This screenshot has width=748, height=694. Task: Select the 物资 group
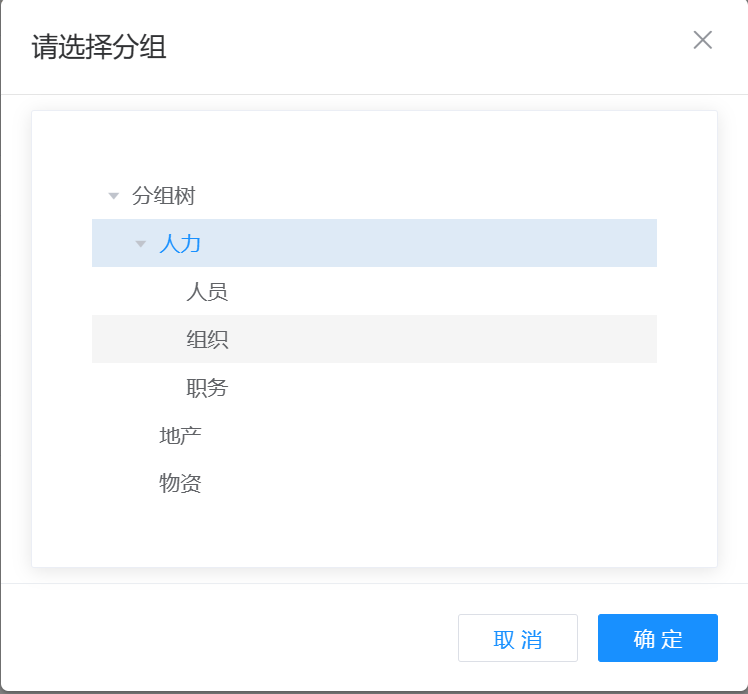coord(181,484)
